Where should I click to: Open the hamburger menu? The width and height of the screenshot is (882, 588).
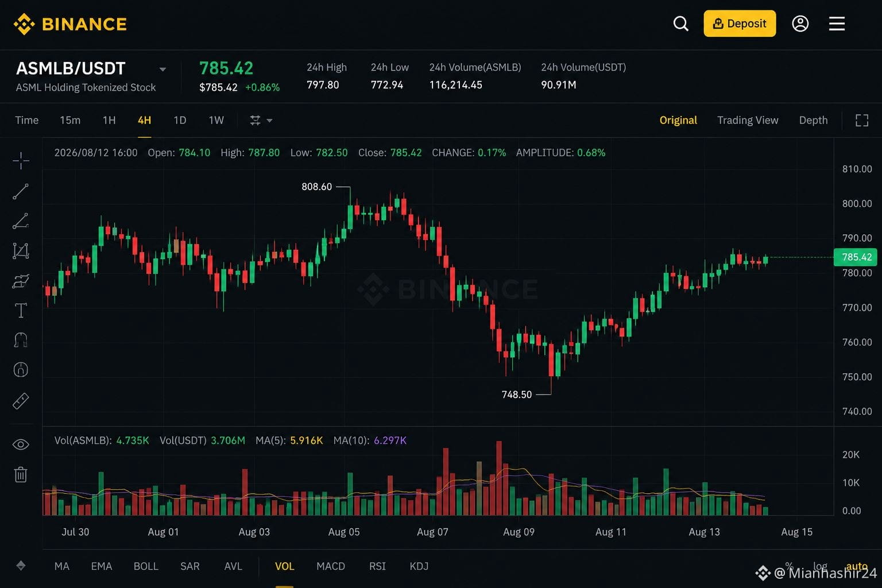pos(837,24)
